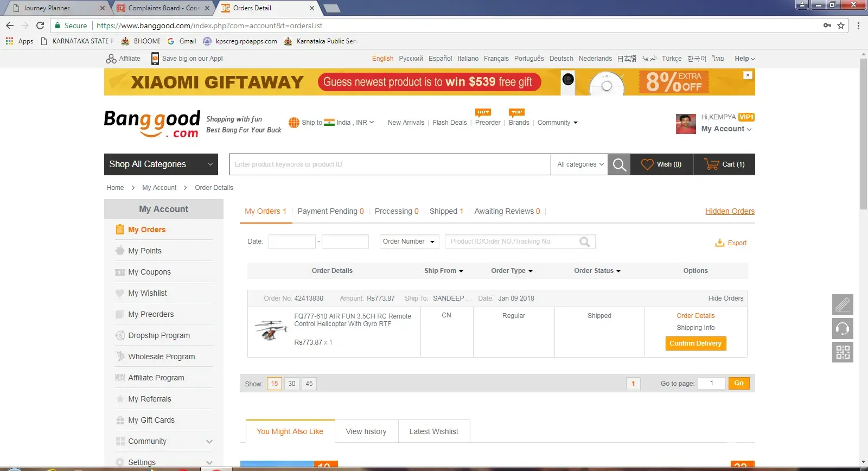Image resolution: width=868 pixels, height=471 pixels.
Task: Open the Gmail bookmark
Action: click(x=182, y=41)
